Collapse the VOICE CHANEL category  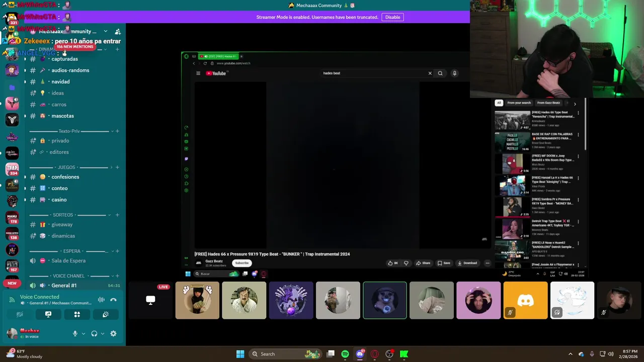(x=69, y=276)
